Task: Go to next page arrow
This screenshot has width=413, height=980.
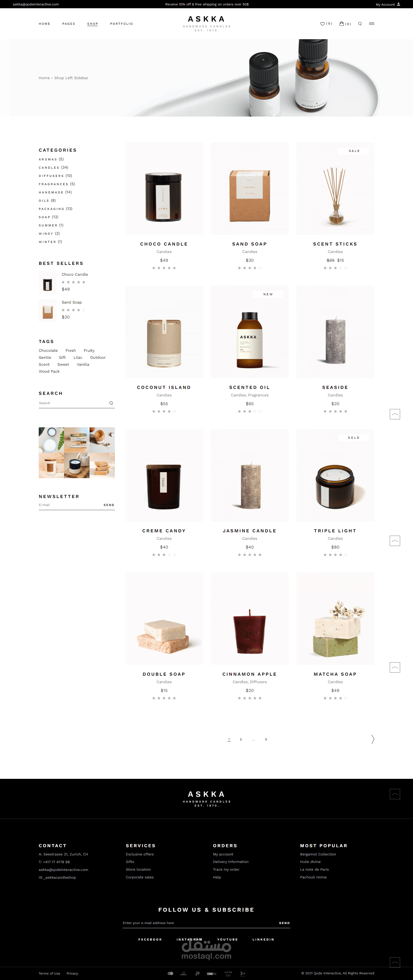Action: coord(373,739)
